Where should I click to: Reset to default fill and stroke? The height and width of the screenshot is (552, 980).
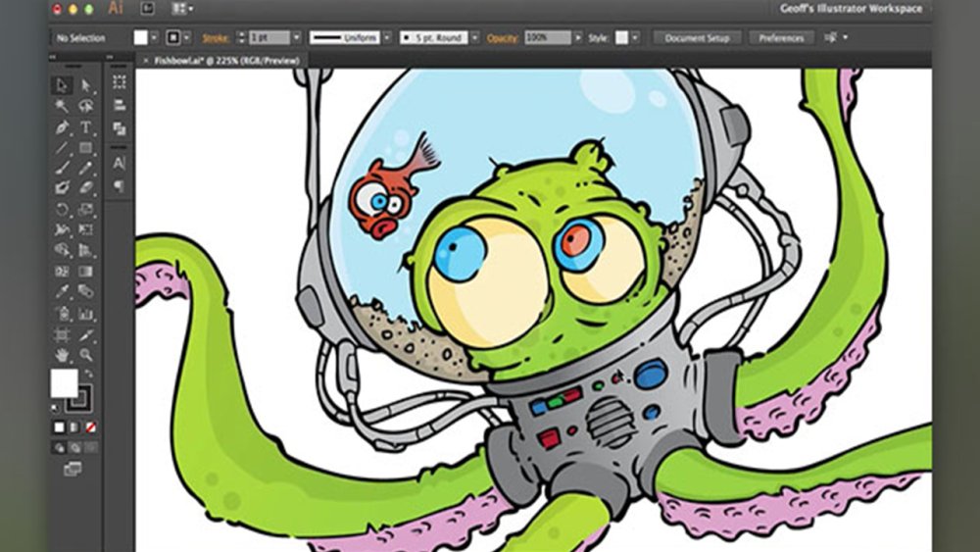tap(56, 408)
